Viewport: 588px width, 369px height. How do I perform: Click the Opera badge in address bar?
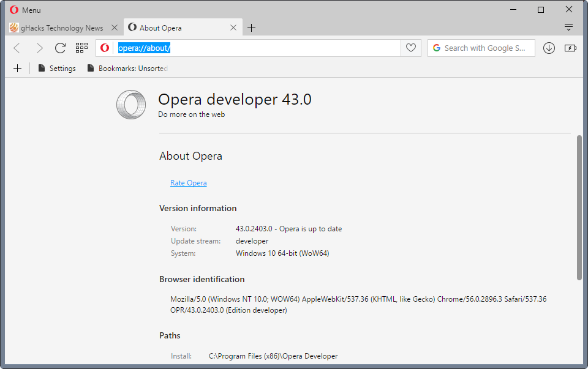click(x=105, y=48)
